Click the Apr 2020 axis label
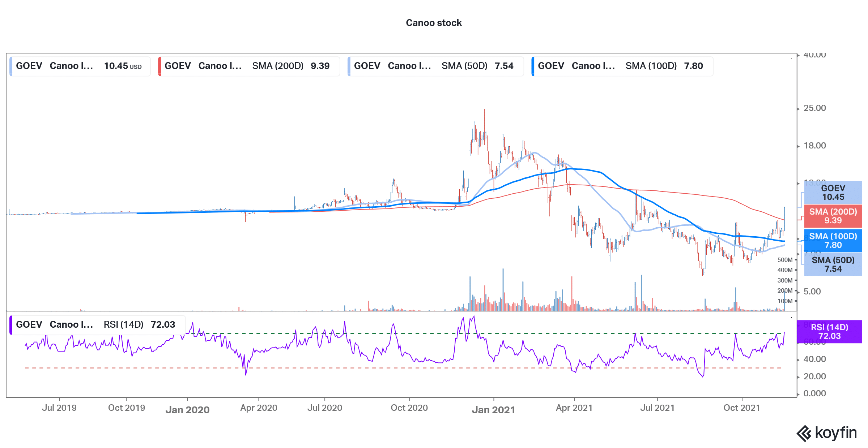Image resolution: width=868 pixels, height=448 pixels. pos(259,408)
